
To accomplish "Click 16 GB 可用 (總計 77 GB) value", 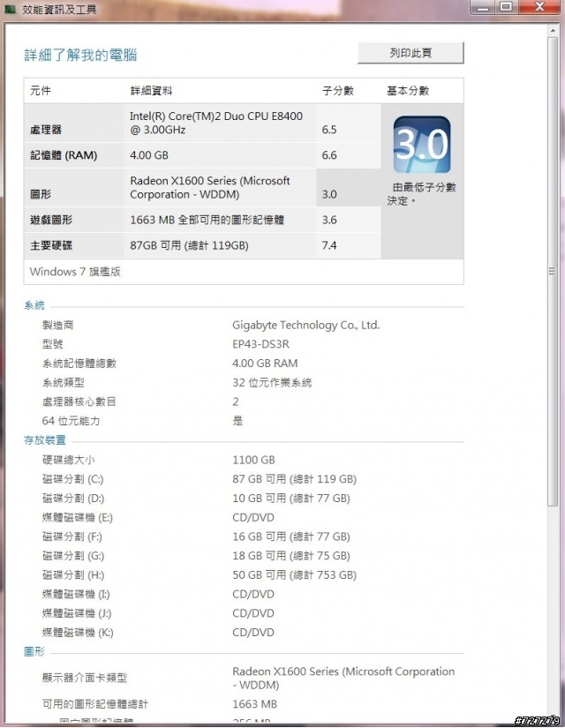I will pos(291,537).
